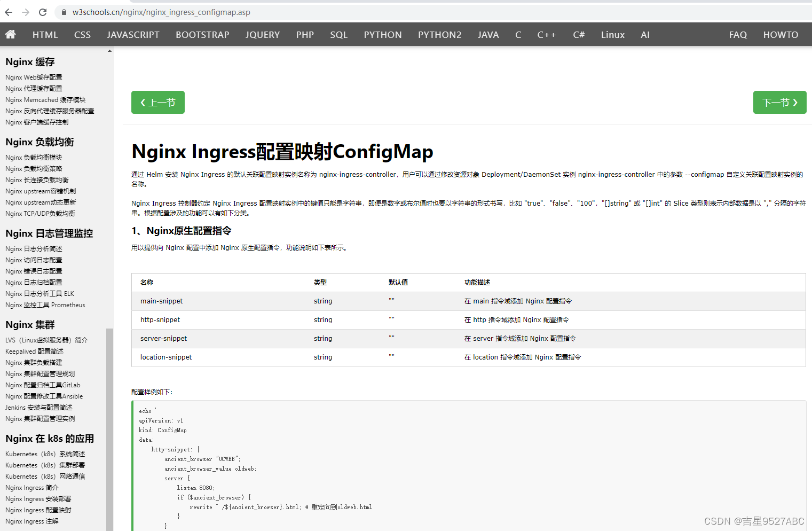Open Nginx 配置归档工具GitLab link
Image resolution: width=812 pixels, height=531 pixels.
click(43, 385)
